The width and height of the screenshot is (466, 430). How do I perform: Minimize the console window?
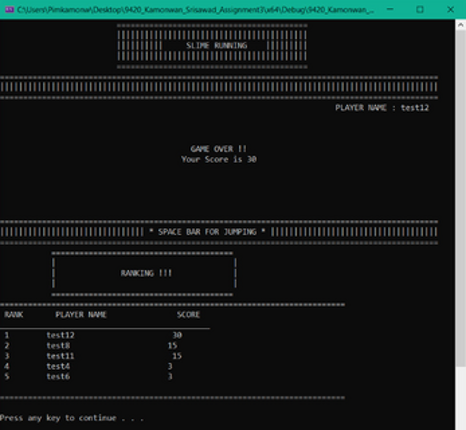tap(390, 9)
